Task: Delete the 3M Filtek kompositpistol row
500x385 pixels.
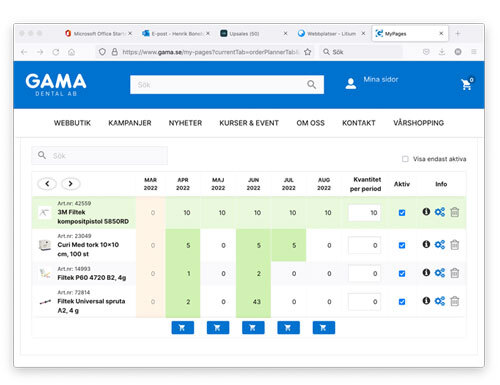Action: [x=455, y=212]
